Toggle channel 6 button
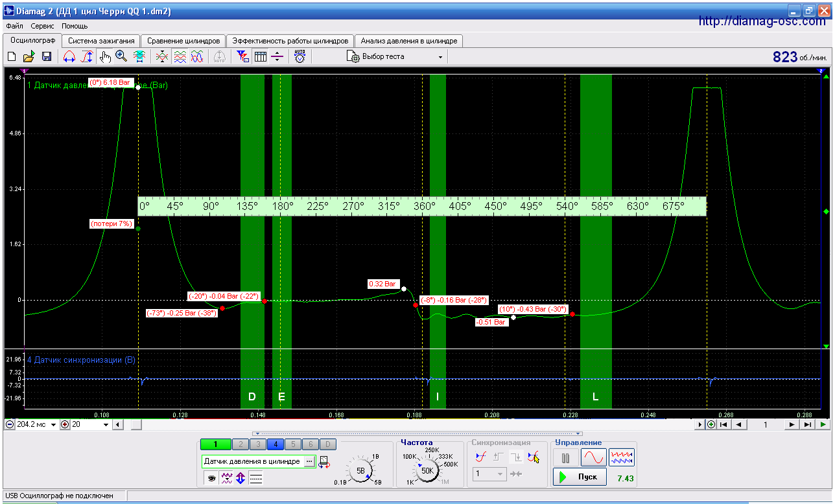The image size is (835, 504). (x=311, y=444)
